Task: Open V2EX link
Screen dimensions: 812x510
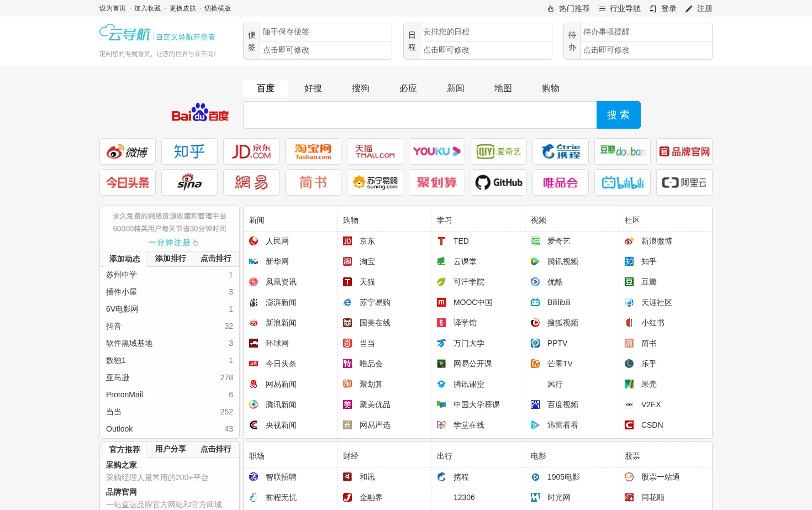Action: coord(651,404)
